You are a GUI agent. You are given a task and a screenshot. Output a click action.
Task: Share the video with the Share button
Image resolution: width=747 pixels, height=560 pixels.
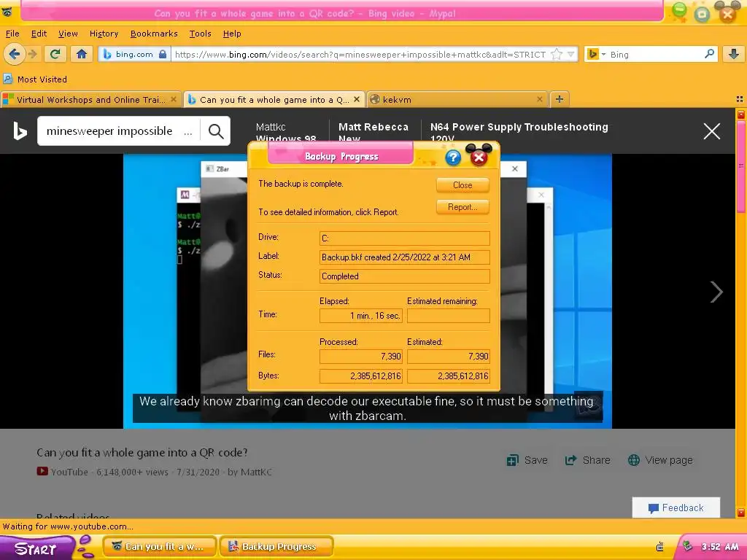coord(587,460)
